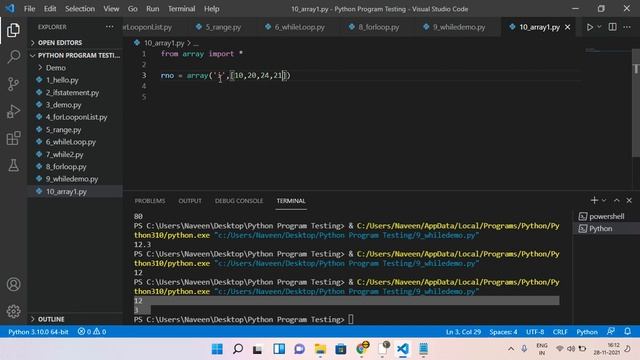
Task: Change indentation via Spaces: 4
Action: pos(503,332)
